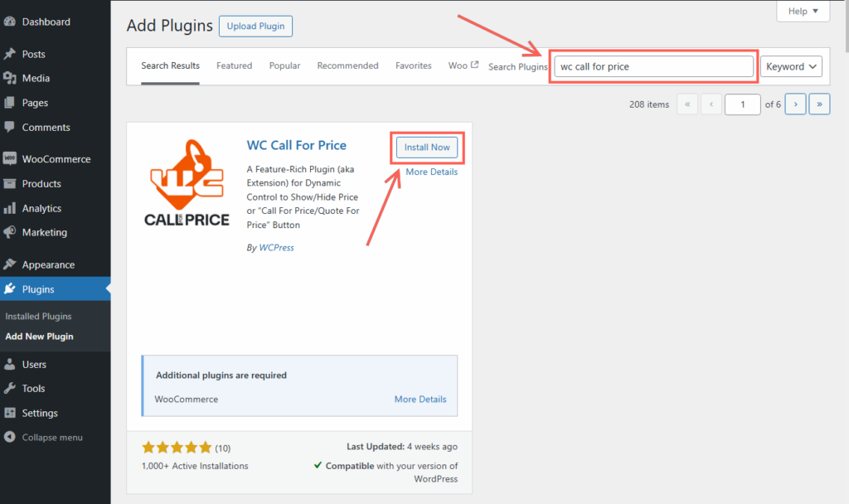Switch to the Recommended tab
849x504 pixels.
pos(347,65)
